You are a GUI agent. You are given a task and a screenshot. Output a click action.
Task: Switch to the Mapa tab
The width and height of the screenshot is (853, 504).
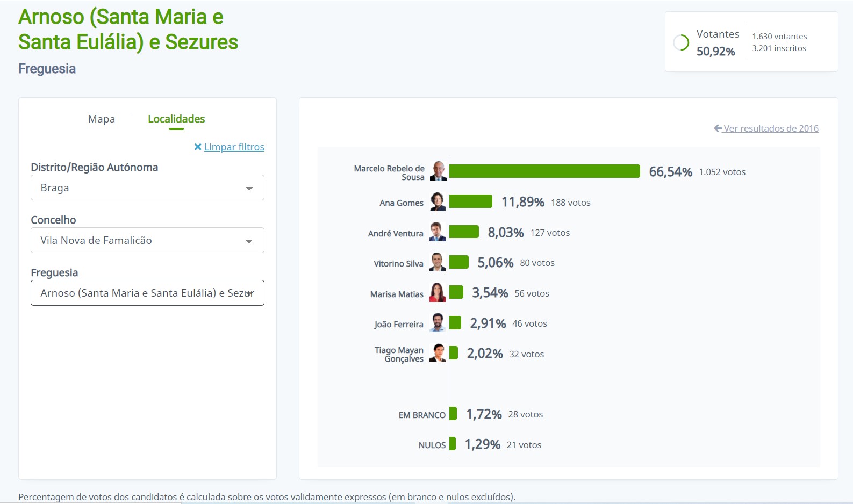pos(102,119)
